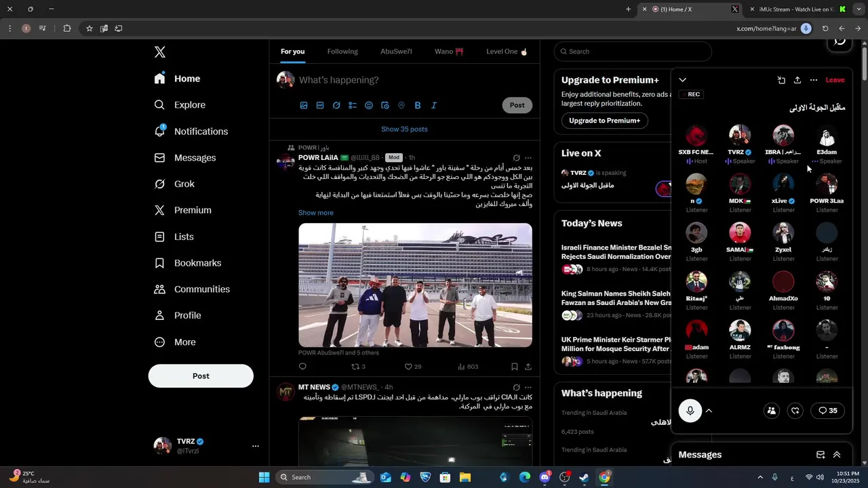Share the Space with the upload icon
This screenshot has height=488, width=868.
coord(797,80)
